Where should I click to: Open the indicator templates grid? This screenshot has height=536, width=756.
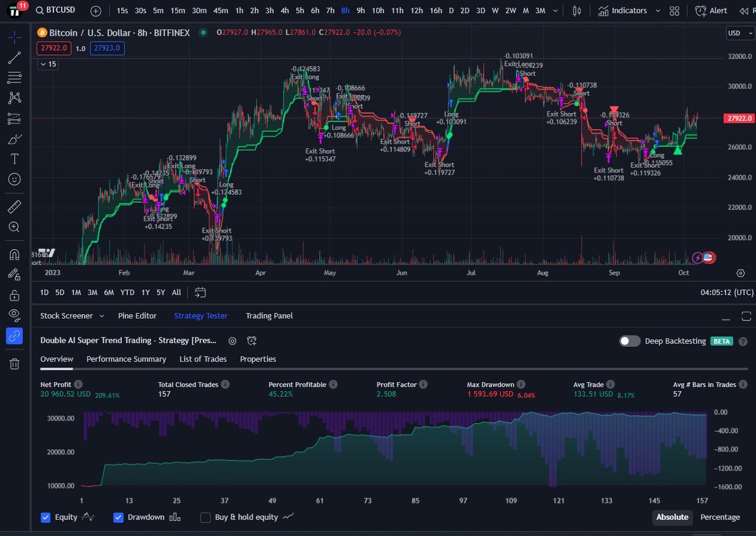(x=675, y=11)
